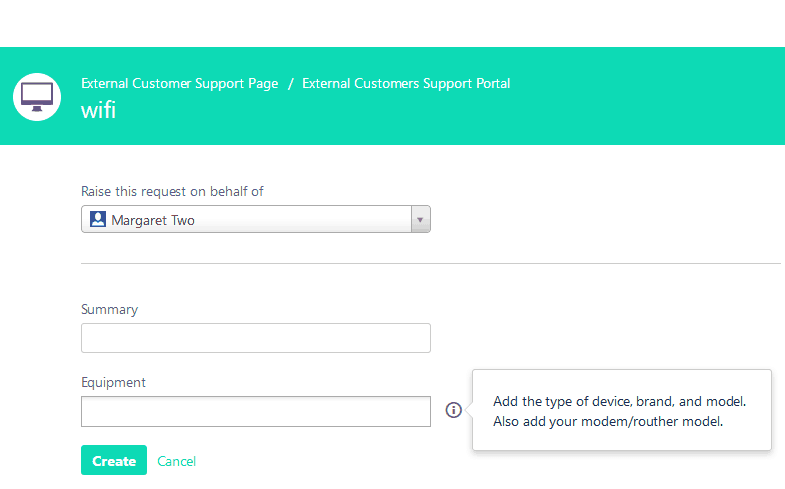Click the Equipment field label
The width and height of the screenshot is (785, 489).
[113, 382]
